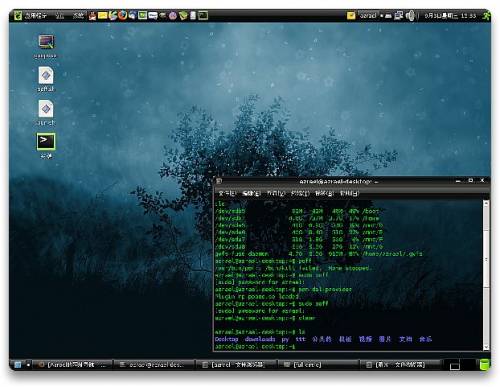Screen dimensions: 500x387
Task: Click the 'downloads' folder name in the terminal output
Action: click(x=260, y=339)
